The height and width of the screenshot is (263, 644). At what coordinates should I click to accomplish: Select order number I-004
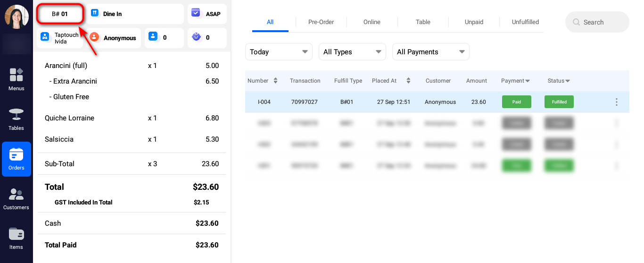(x=264, y=102)
